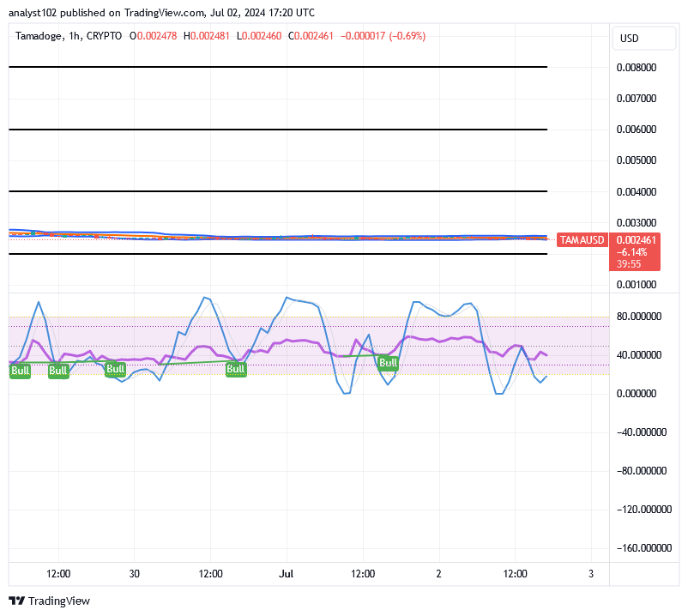Click the Bull marker before Jul
Screen dimensions: 688x616
tap(236, 369)
